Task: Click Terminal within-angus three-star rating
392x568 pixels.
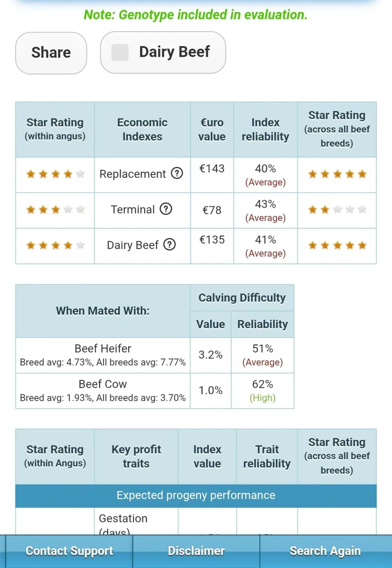Action: pyautogui.click(x=55, y=210)
